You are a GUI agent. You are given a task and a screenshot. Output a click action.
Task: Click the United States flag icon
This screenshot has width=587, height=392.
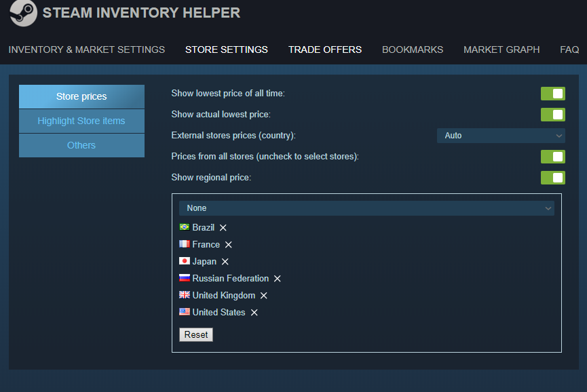click(185, 311)
